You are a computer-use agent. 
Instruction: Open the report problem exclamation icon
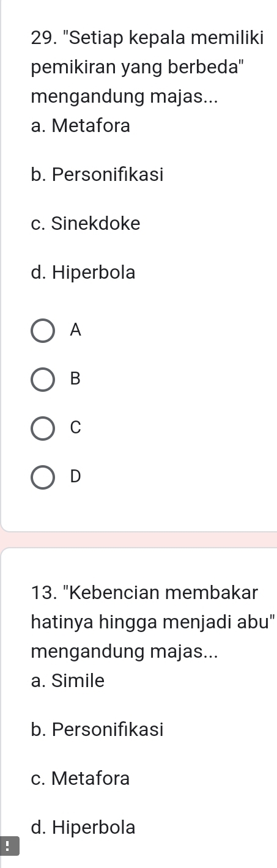(x=7, y=847)
